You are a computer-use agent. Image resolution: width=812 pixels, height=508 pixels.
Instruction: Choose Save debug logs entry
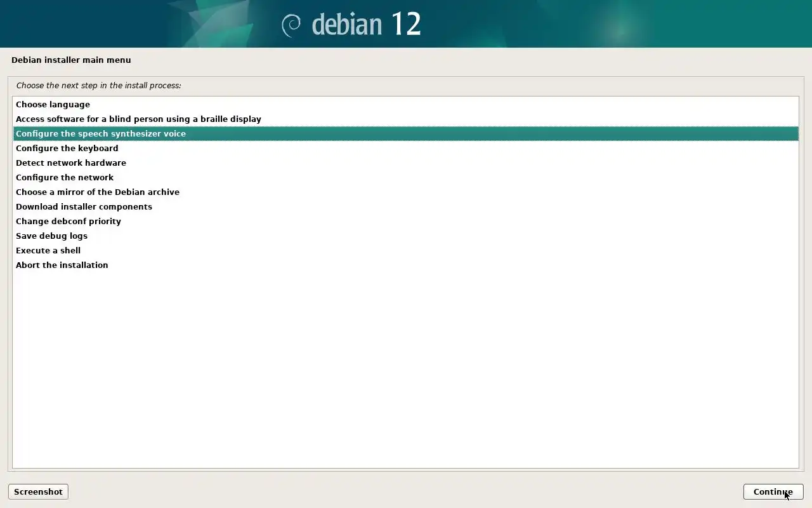coord(405,236)
